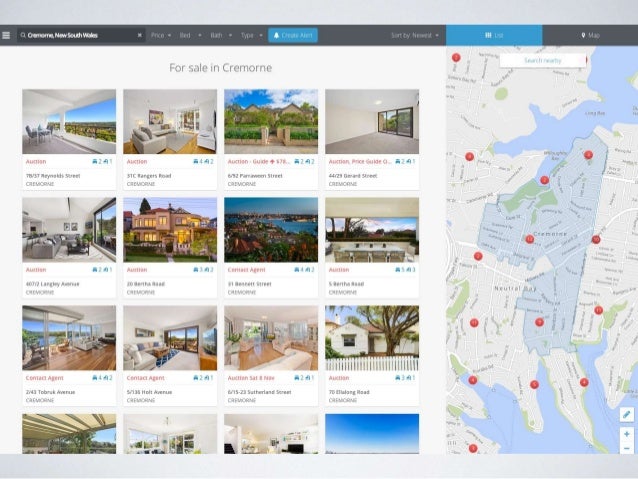
Task: Click the bed icon on 44/29 Gerard Street card
Action: [x=398, y=162]
